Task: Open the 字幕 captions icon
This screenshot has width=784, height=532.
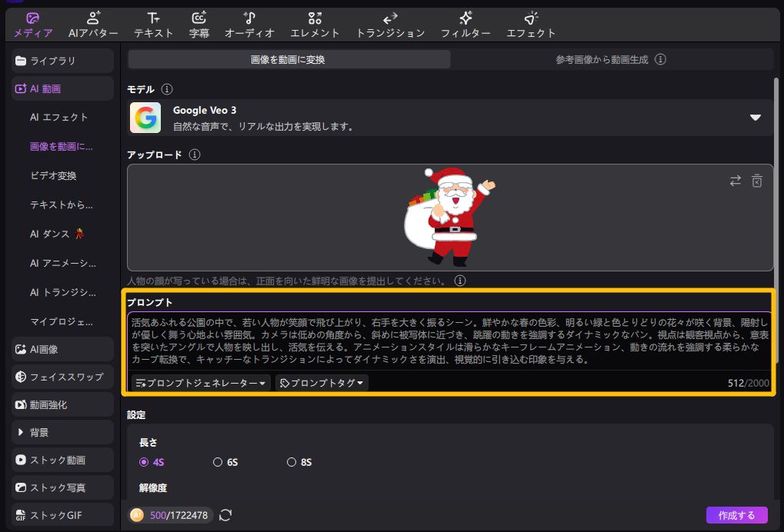Action: tap(199, 18)
